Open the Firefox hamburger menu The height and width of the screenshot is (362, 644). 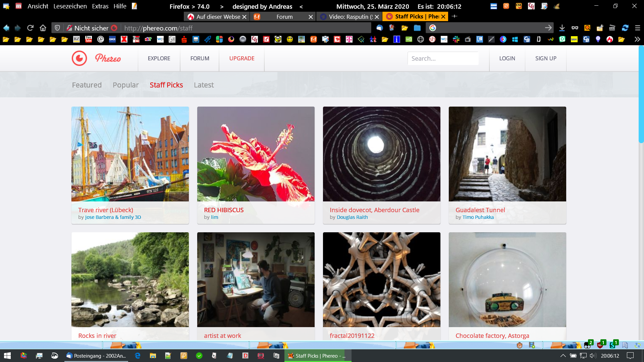click(638, 28)
